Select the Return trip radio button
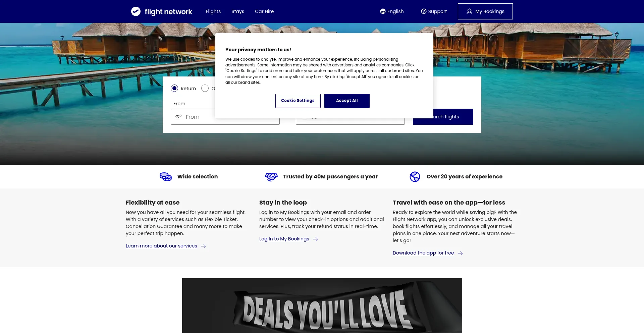Screen dimensions: 644x333 pyautogui.click(x=174, y=88)
